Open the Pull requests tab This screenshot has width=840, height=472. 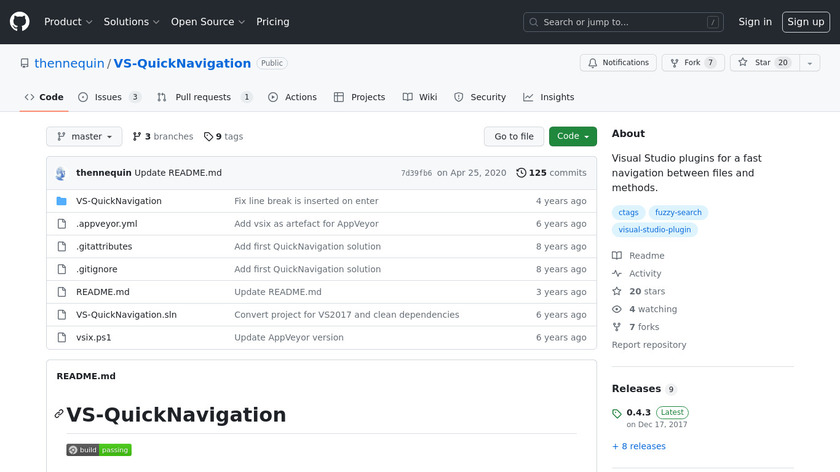[x=204, y=97]
